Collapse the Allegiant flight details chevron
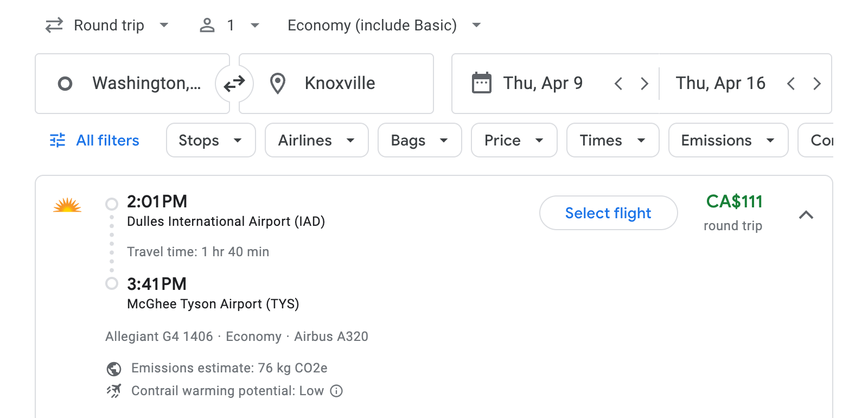 (x=807, y=215)
